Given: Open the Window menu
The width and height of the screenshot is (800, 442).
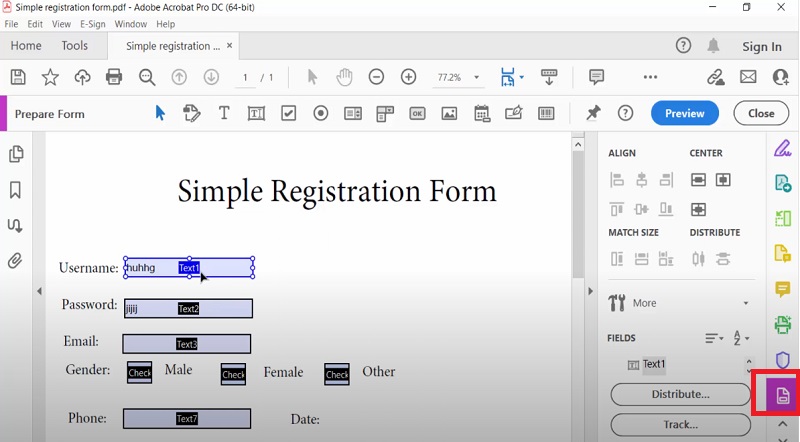Looking at the screenshot, I should 131,24.
